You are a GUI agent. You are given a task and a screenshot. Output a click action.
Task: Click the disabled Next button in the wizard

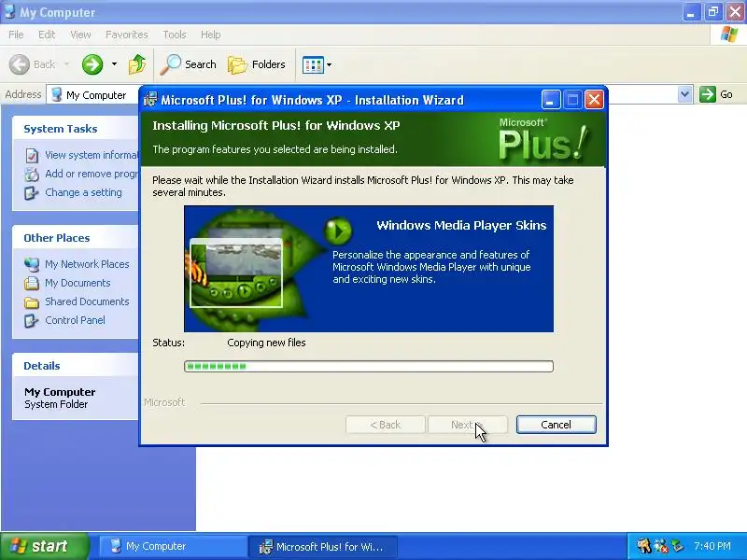pyautogui.click(x=468, y=425)
